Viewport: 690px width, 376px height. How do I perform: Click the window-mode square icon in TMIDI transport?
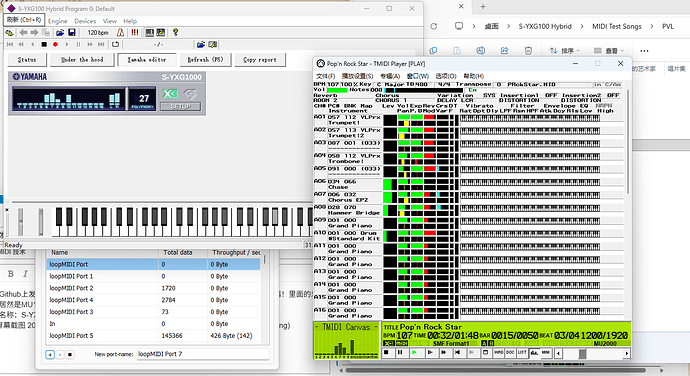point(485,352)
